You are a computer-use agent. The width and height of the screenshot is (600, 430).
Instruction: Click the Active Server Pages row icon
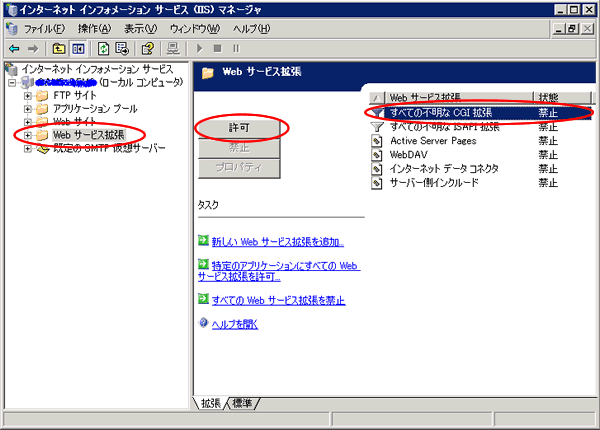(377, 141)
